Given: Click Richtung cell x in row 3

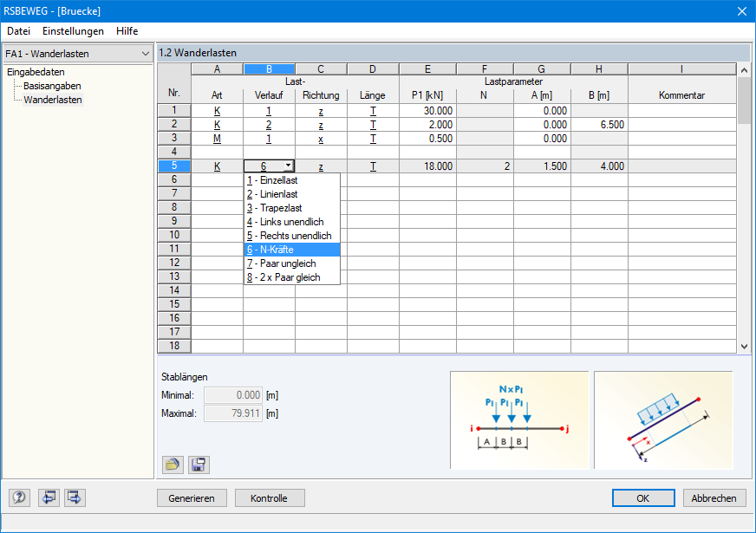Looking at the screenshot, I should [x=321, y=139].
